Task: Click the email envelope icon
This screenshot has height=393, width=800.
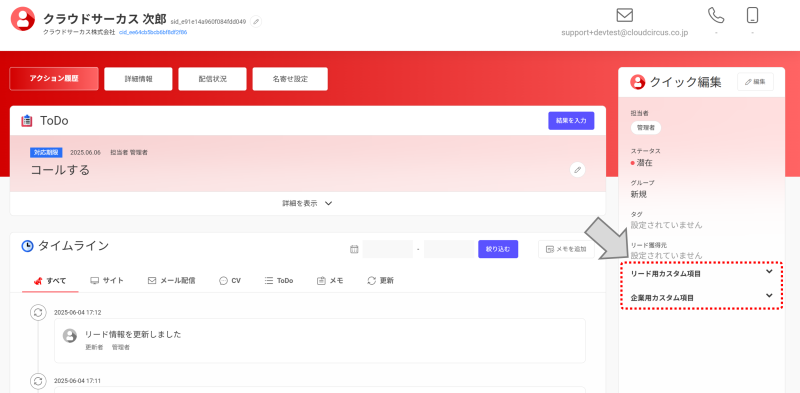Action: click(x=624, y=15)
